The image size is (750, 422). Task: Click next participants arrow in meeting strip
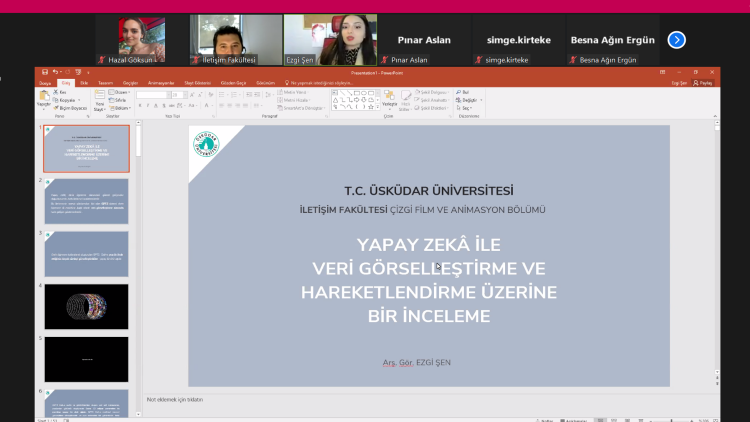tap(676, 40)
